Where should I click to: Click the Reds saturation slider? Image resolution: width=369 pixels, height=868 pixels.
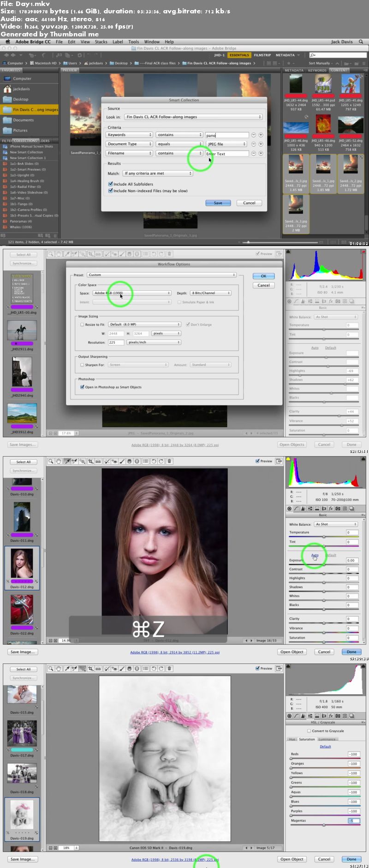[325, 758]
